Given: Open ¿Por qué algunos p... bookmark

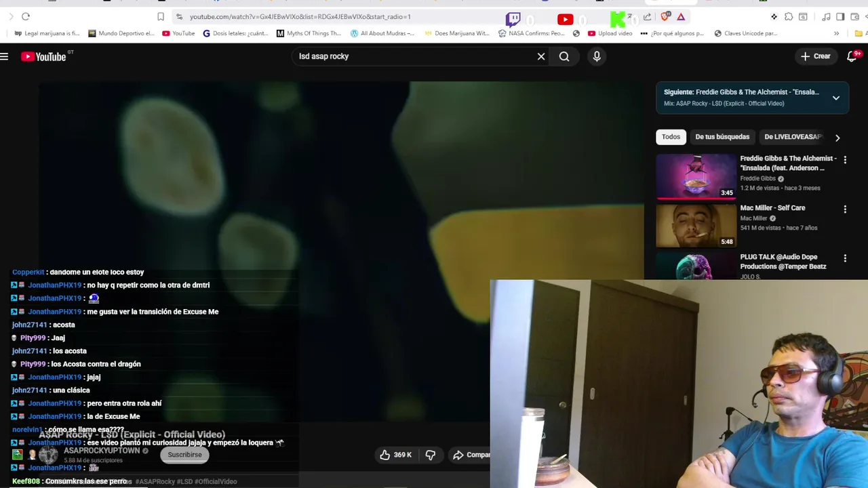Looking at the screenshot, I should coord(673,33).
